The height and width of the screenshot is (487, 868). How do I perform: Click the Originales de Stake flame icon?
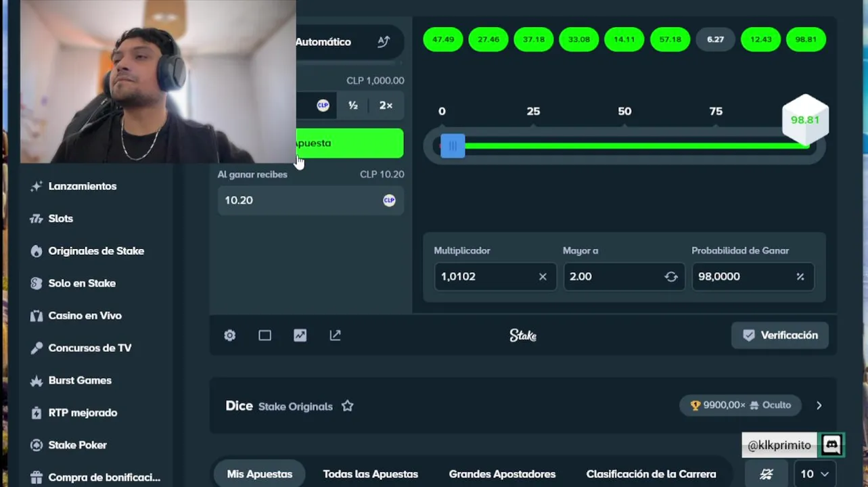[37, 251]
